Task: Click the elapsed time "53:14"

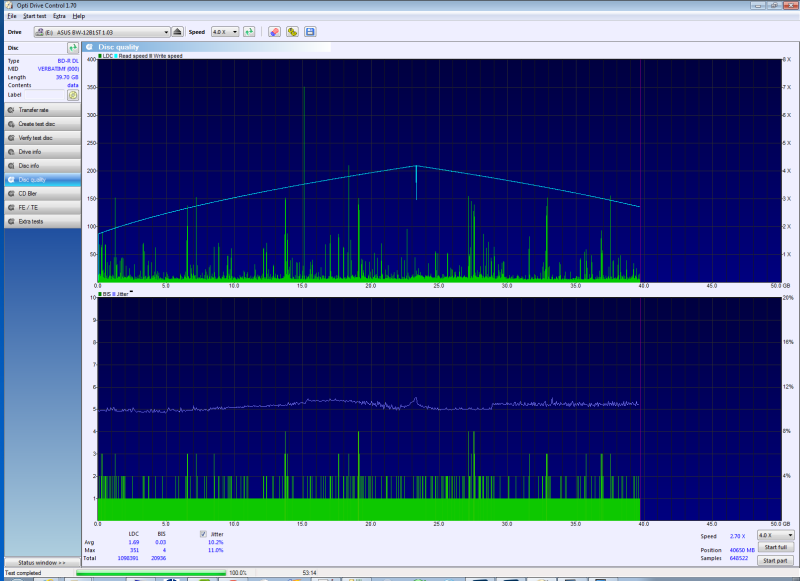Action: click(x=309, y=573)
